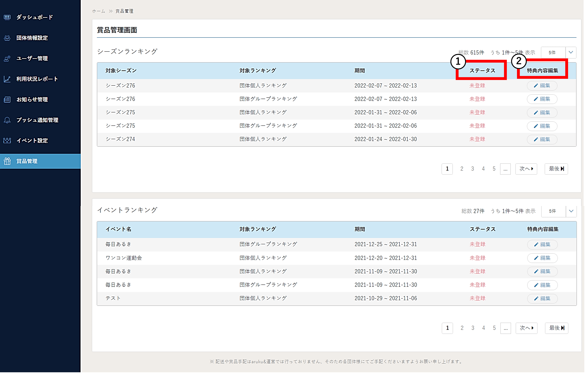Click the 次へ next page button
588x382 pixels.
click(526, 169)
